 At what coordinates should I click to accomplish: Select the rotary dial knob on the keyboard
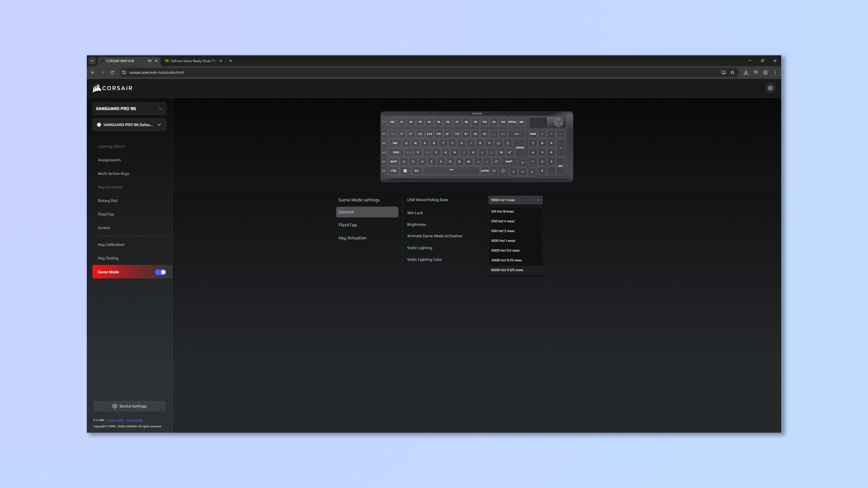pyautogui.click(x=558, y=122)
